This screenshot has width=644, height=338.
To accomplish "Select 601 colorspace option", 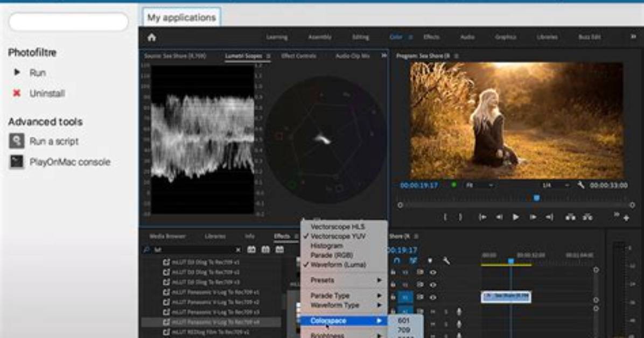I will point(404,320).
